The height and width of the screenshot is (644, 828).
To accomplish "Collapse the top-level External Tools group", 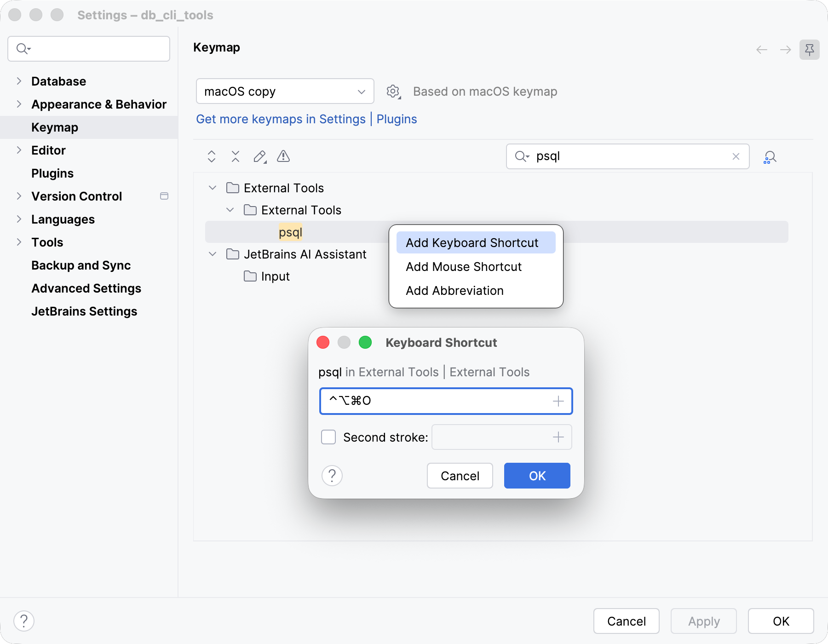I will 213,188.
